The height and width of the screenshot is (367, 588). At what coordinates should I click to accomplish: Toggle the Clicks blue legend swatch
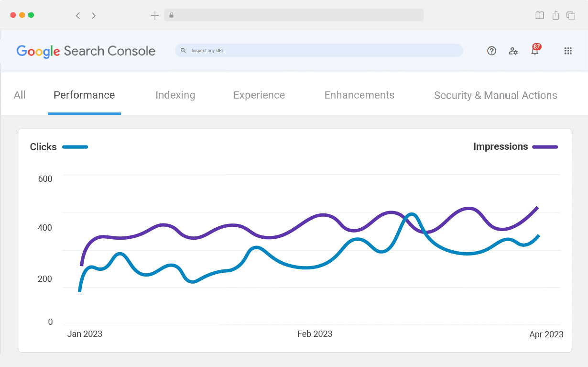(75, 147)
